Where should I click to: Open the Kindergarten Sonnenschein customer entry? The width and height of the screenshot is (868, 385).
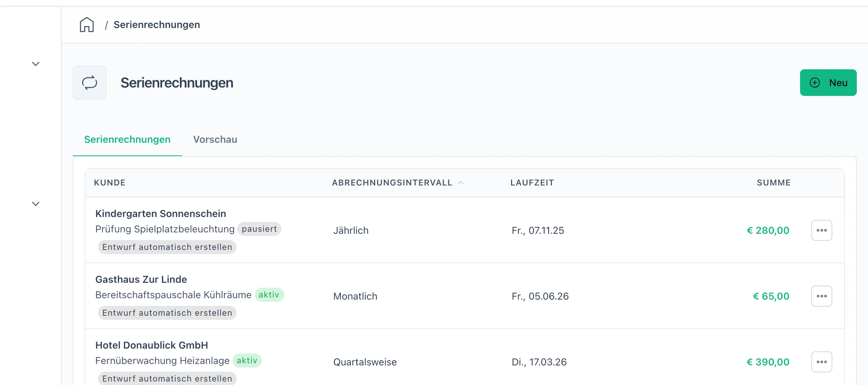point(161,213)
